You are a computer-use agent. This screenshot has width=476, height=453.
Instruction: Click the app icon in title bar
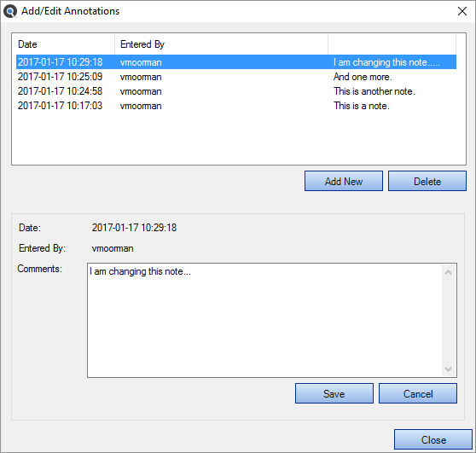point(10,12)
